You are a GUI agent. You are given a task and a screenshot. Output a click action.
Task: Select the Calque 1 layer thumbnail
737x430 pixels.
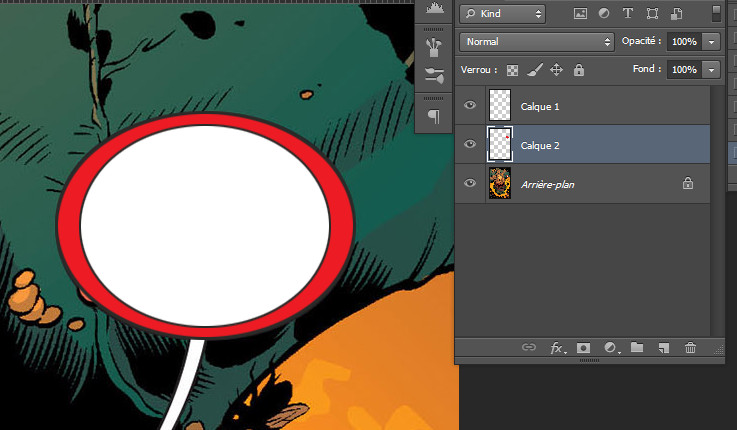pos(500,105)
